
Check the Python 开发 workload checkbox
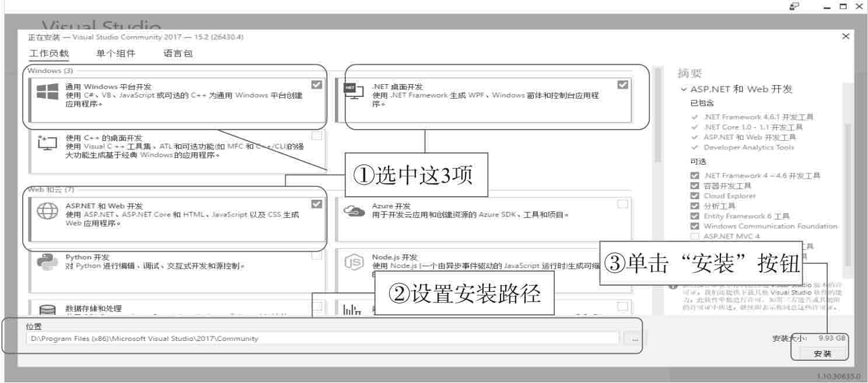pos(317,255)
